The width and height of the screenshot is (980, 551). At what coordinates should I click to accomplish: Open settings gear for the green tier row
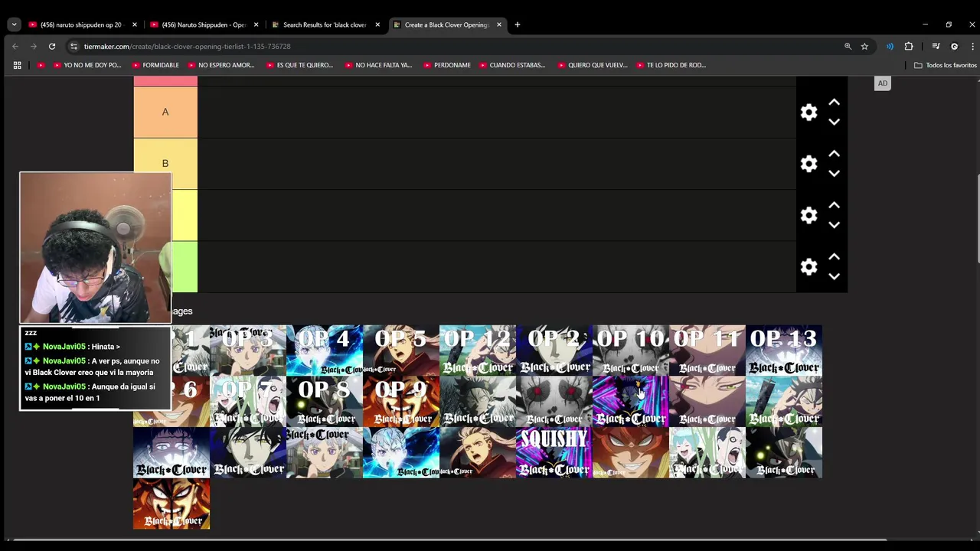pos(808,266)
